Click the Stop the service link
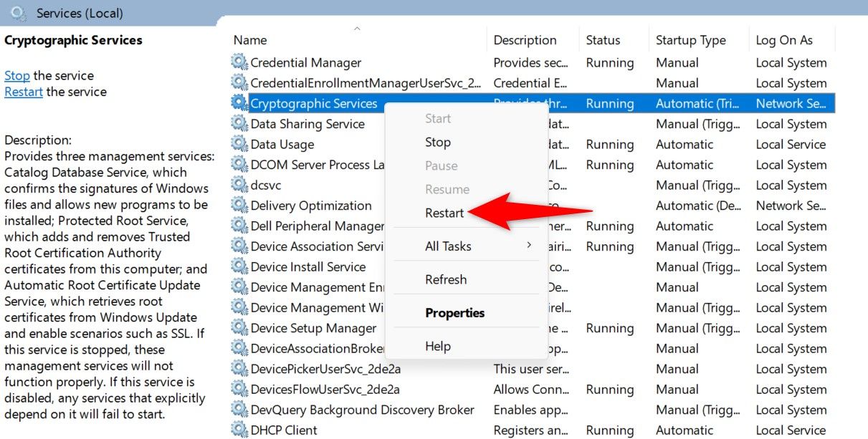 click(17, 75)
